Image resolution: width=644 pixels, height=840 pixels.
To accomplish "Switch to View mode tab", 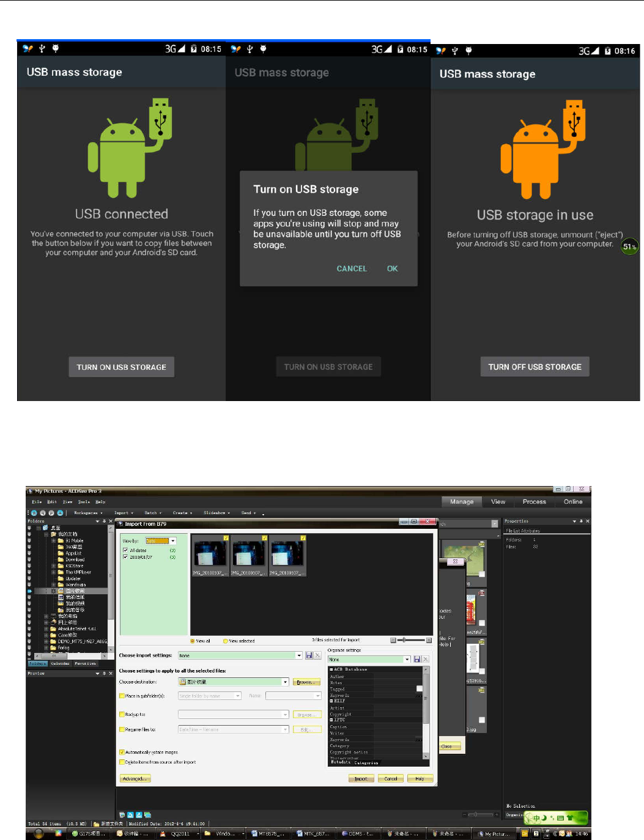I will 498,502.
